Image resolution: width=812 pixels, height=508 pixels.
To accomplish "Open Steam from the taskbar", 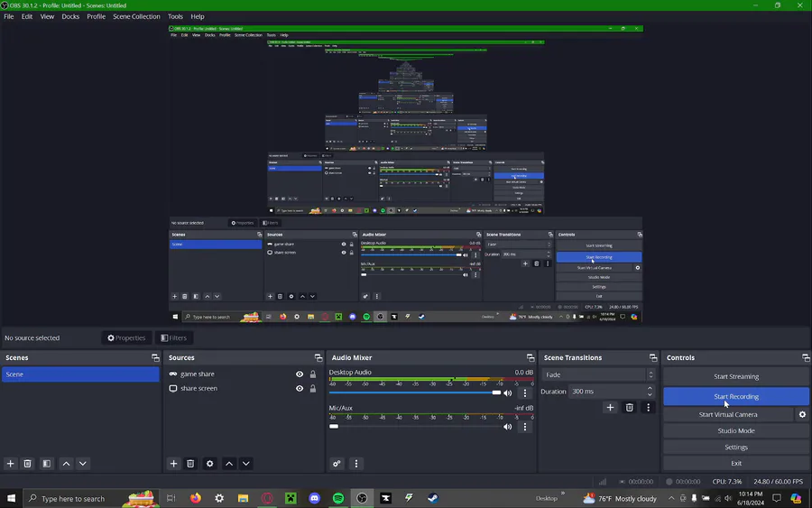I will coord(433,498).
